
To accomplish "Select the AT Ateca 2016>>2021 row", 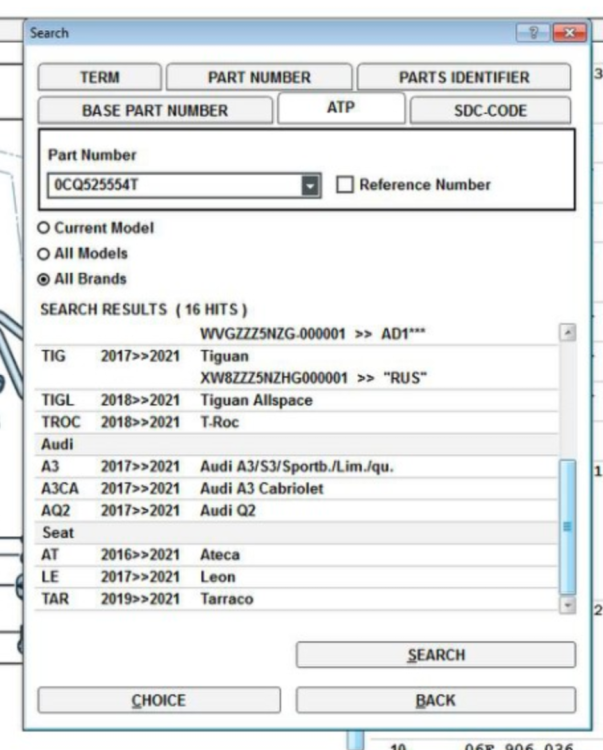I will [296, 555].
